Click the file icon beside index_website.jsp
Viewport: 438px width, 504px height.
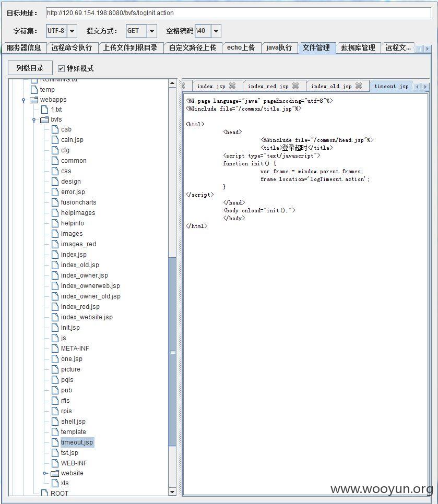(x=55, y=317)
